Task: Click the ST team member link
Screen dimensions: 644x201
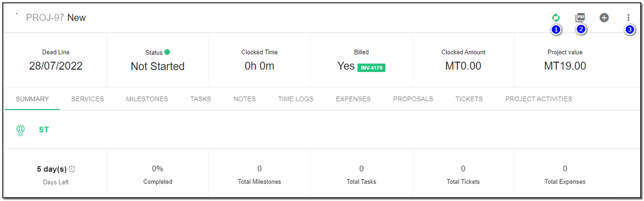Action: pyautogui.click(x=44, y=130)
